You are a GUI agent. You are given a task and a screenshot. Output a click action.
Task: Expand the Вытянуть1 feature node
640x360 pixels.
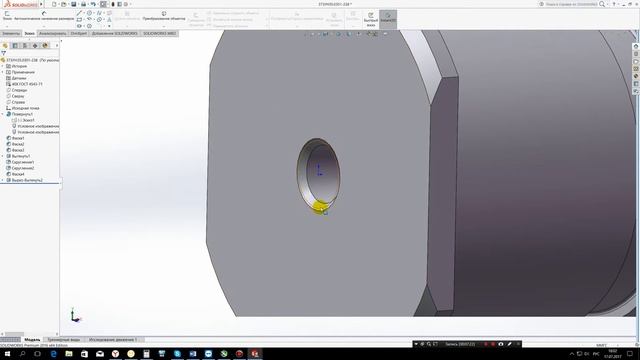[2, 156]
